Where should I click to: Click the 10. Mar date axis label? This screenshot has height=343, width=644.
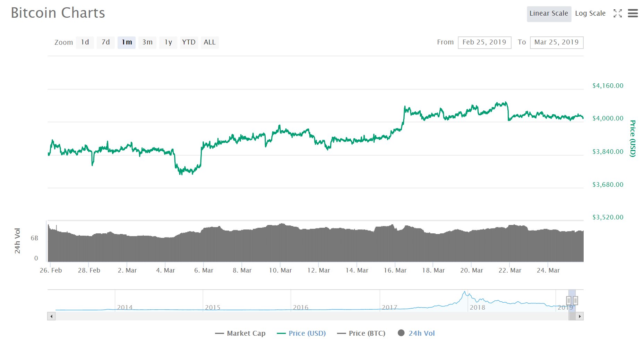pyautogui.click(x=280, y=270)
